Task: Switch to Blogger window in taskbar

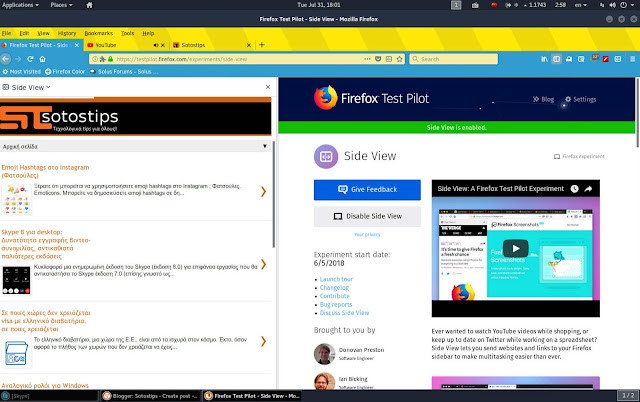Action: coord(150,395)
